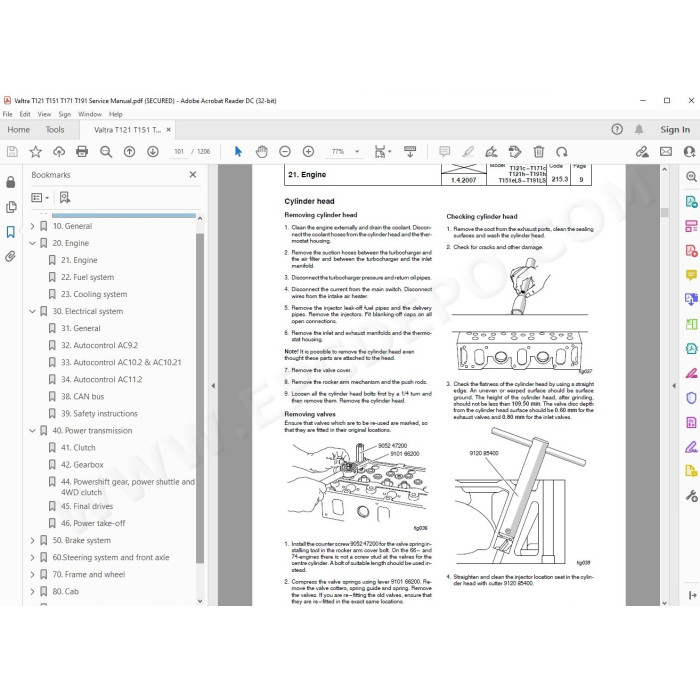Image resolution: width=700 pixels, height=700 pixels.
Task: Activate the hand pan tool
Action: tap(262, 152)
